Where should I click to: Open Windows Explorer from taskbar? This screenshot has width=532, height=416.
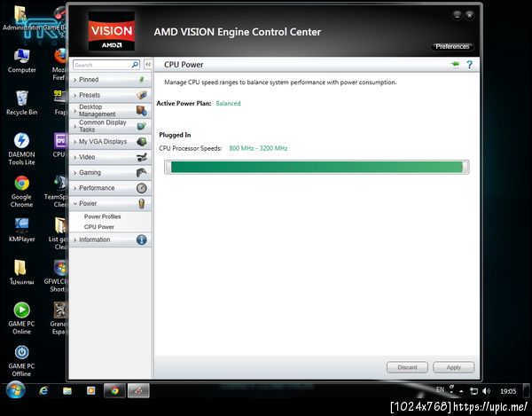pyautogui.click(x=67, y=391)
